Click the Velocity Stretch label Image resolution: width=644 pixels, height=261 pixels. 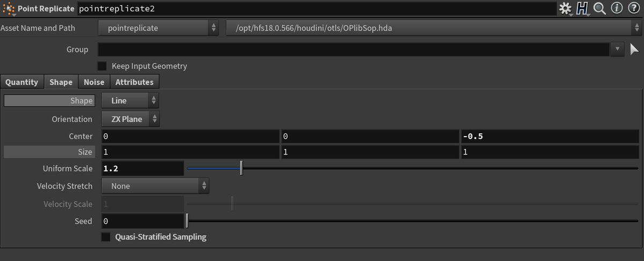pyautogui.click(x=64, y=186)
